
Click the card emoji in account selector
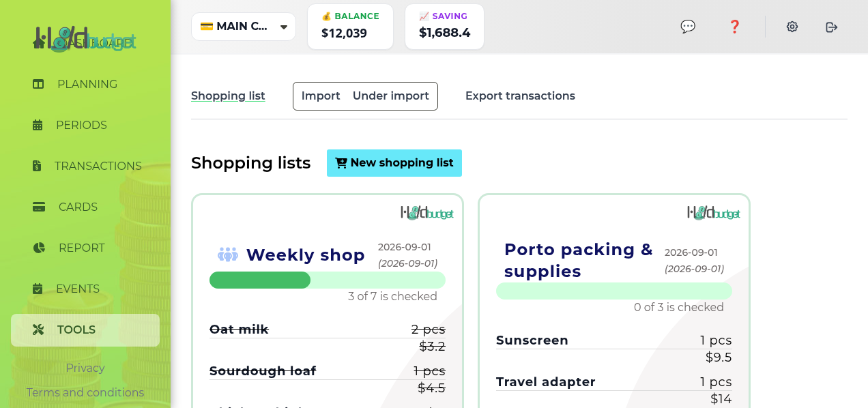tap(206, 27)
